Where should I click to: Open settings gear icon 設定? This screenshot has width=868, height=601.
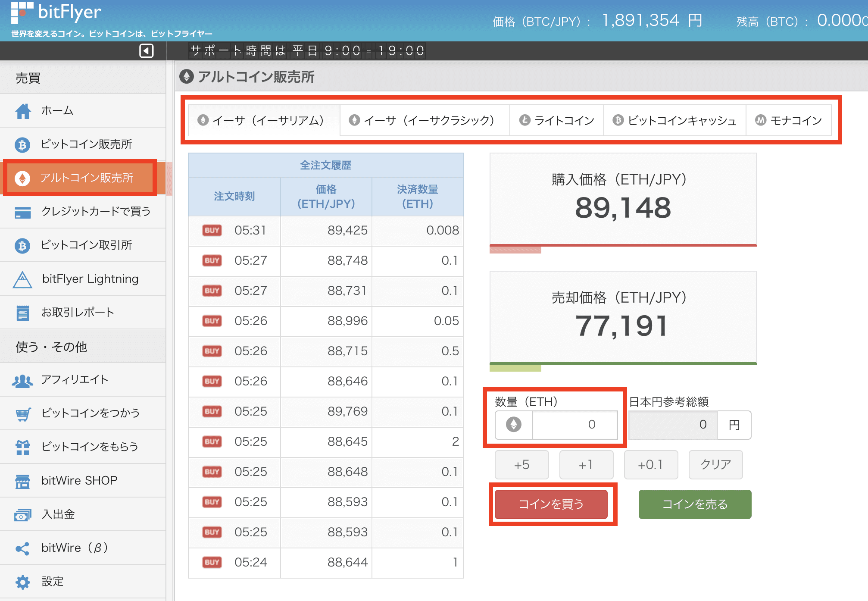coord(23,582)
